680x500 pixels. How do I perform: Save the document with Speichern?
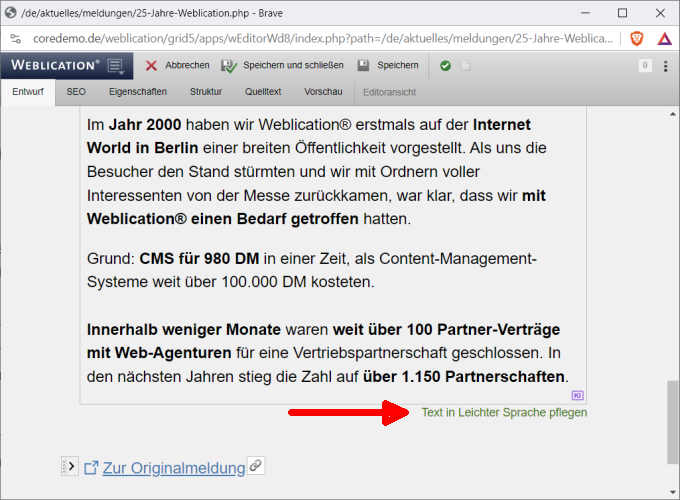[x=388, y=65]
